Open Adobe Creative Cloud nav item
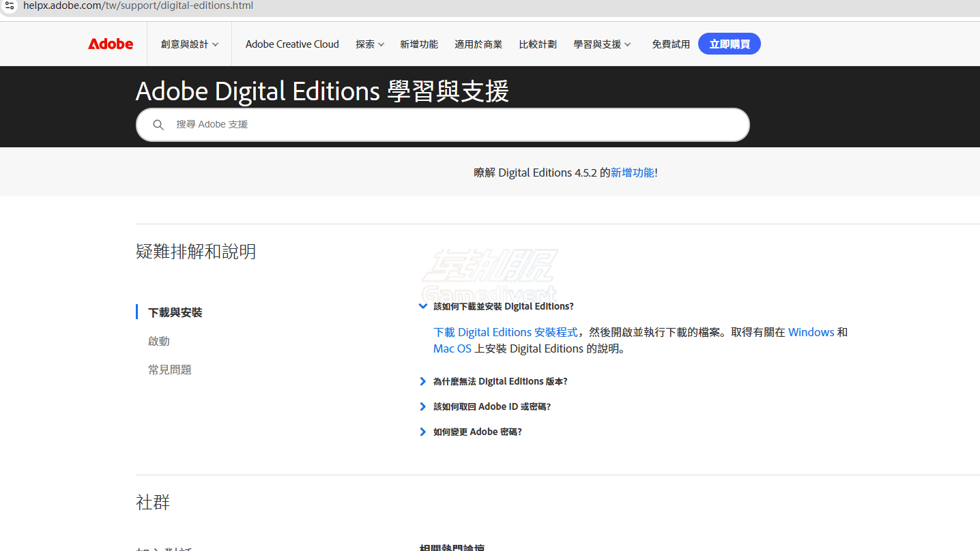Viewport: 980px width, 551px height. 292,44
